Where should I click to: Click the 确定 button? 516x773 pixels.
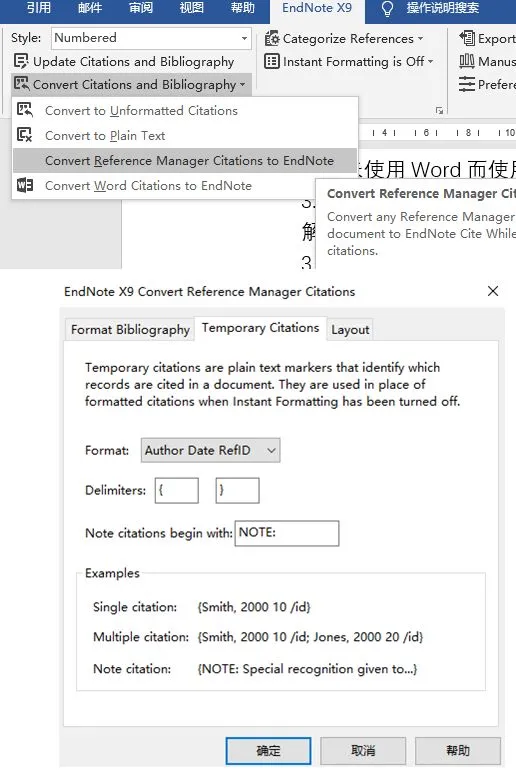(269, 750)
